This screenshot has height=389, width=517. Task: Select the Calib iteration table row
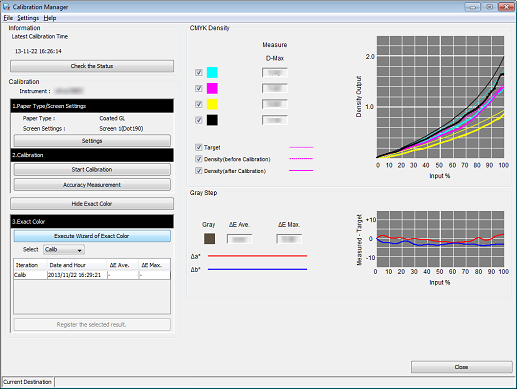point(92,275)
